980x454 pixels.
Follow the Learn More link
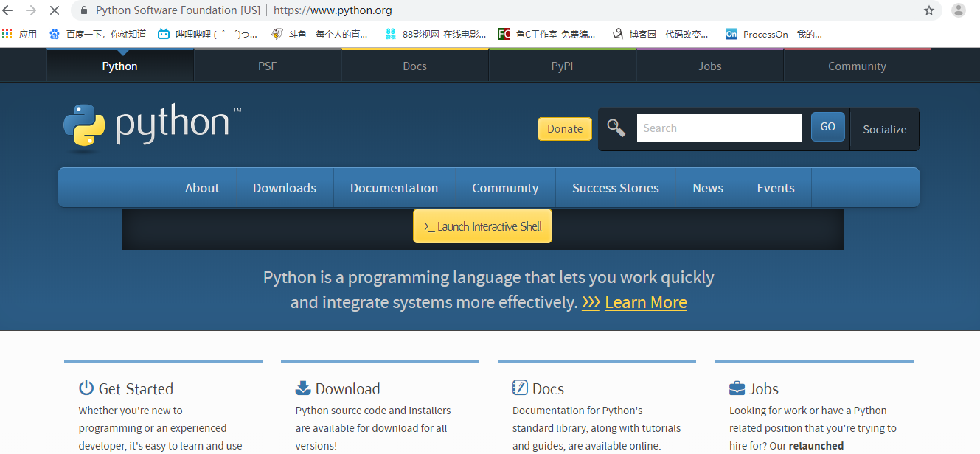645,302
